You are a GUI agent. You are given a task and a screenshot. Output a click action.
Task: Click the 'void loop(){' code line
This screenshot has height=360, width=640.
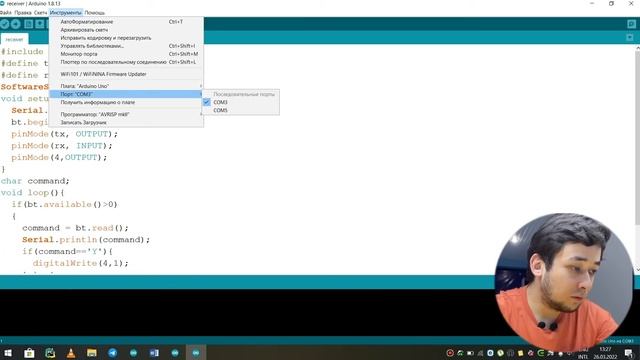point(32,193)
